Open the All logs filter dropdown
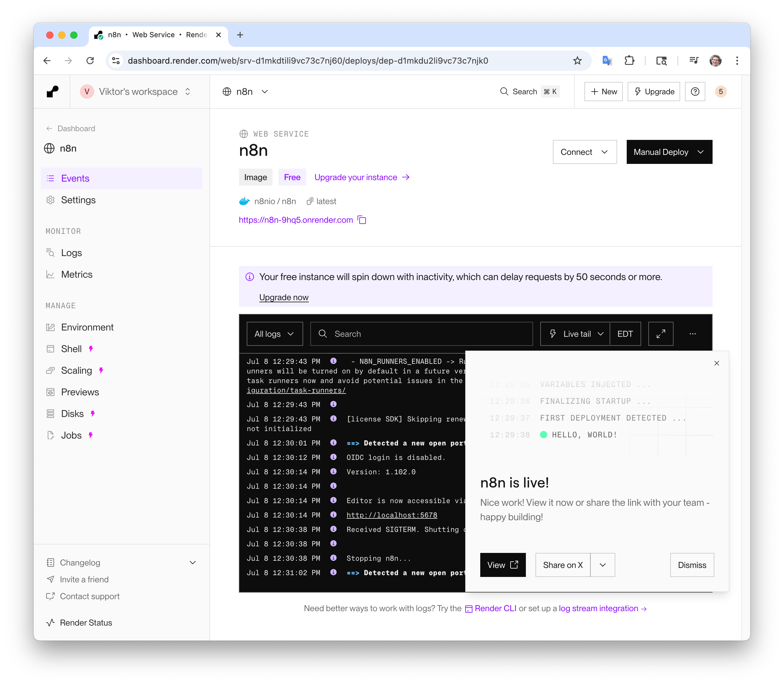The width and height of the screenshot is (784, 685). [274, 334]
